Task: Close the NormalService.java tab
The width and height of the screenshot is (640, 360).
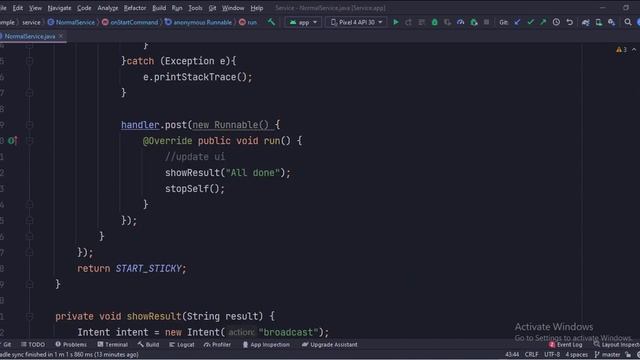Action: (x=61, y=36)
